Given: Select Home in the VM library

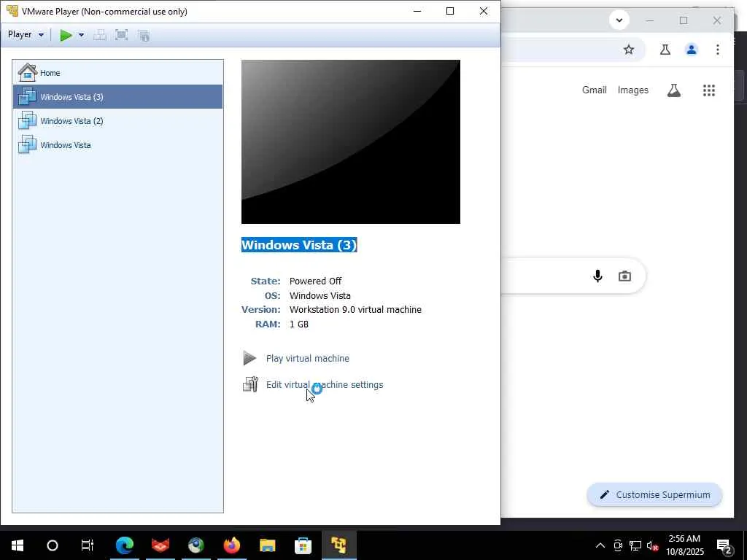Looking at the screenshot, I should coord(117,73).
